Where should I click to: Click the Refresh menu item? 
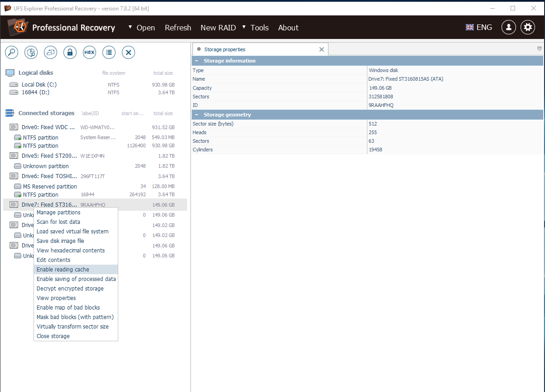point(178,28)
